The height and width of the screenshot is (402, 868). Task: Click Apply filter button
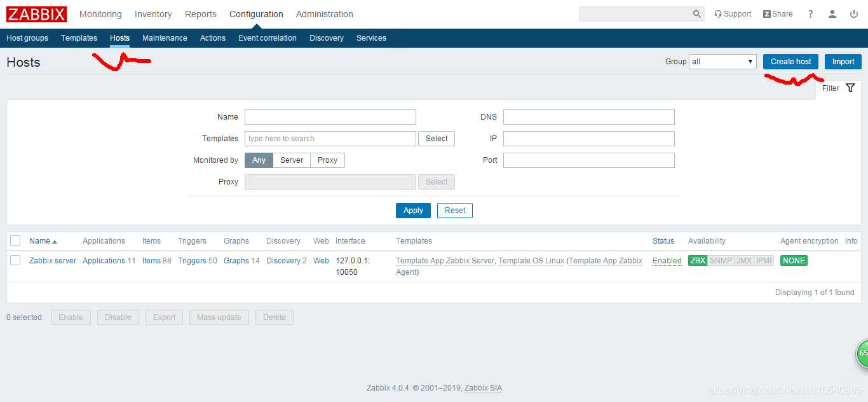click(x=413, y=211)
